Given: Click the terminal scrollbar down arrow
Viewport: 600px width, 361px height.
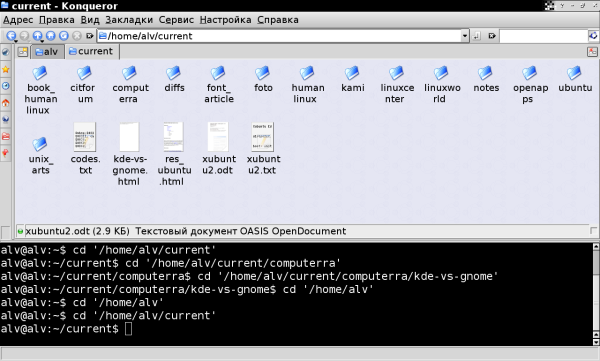Looking at the screenshot, I should point(596,342).
